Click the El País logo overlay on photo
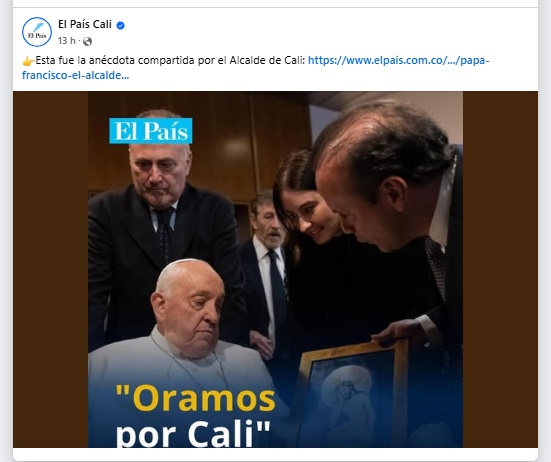 (151, 131)
